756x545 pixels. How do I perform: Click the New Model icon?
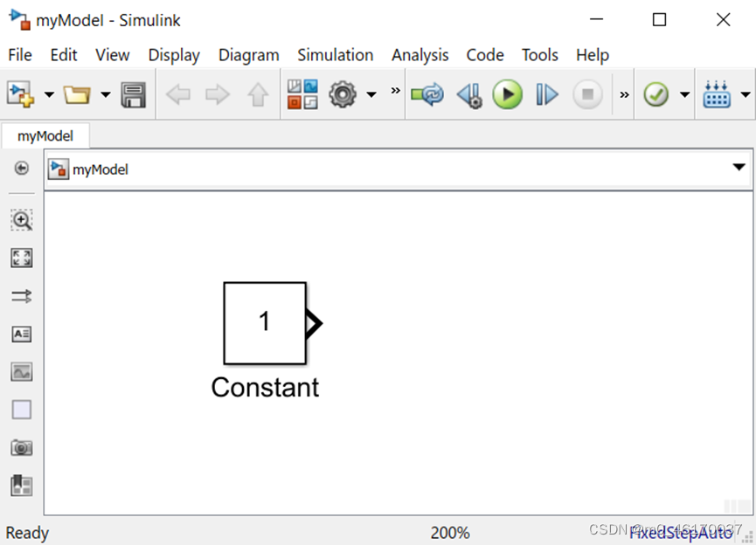(21, 94)
